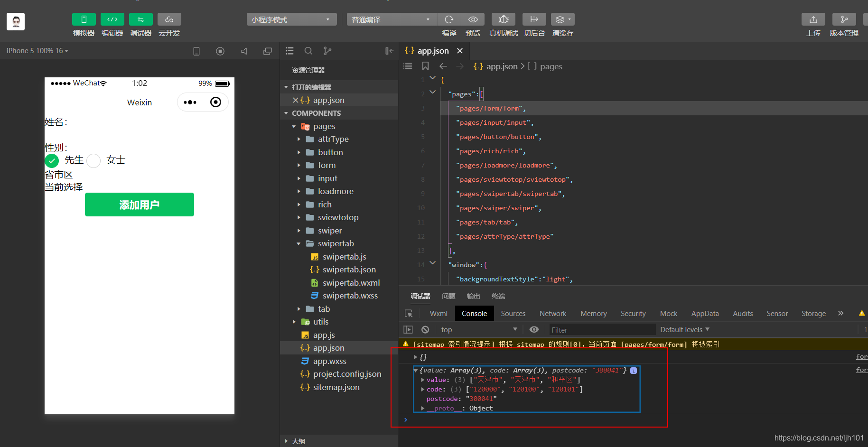Click the user avatar

[x=16, y=21]
